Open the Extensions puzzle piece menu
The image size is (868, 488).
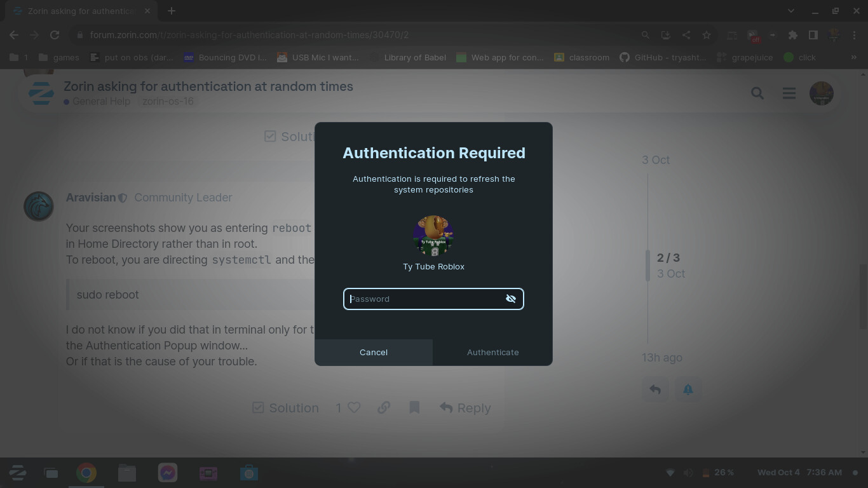click(x=792, y=35)
